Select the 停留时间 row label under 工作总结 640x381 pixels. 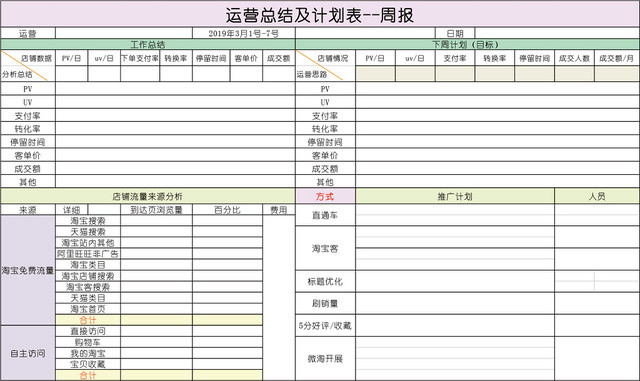28,142
